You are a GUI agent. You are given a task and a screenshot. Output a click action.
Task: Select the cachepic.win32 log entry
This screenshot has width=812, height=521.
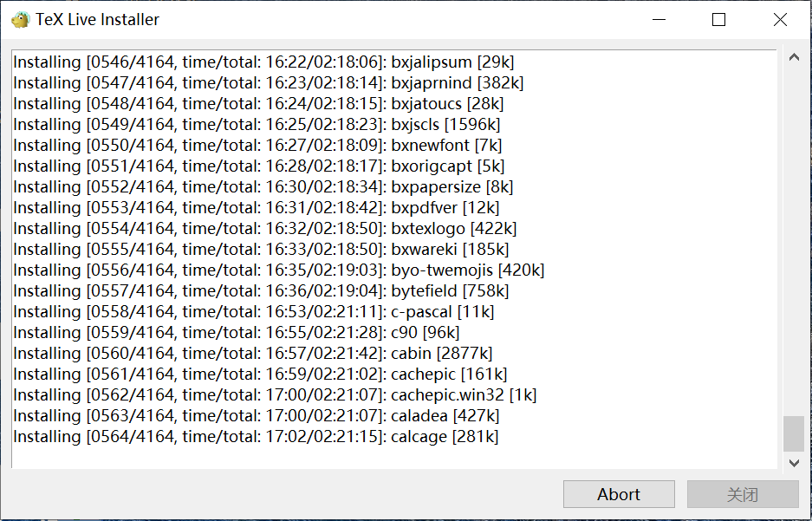click(275, 395)
